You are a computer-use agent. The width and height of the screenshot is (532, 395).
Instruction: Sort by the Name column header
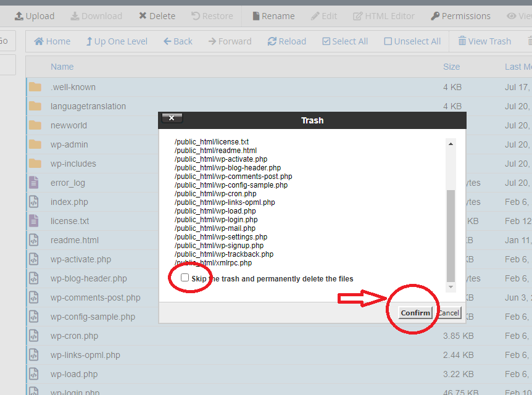point(62,67)
